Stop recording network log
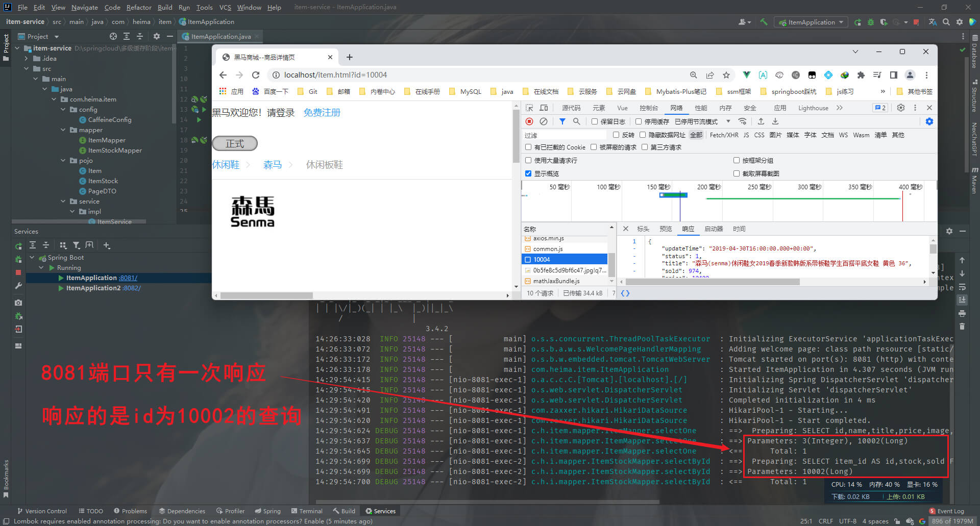The image size is (980, 526). tap(529, 121)
